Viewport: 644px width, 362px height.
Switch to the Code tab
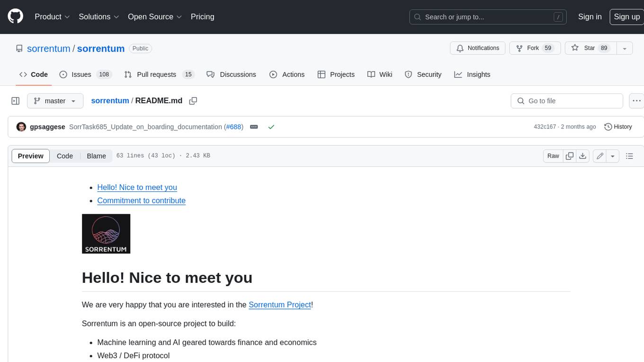[33, 74]
